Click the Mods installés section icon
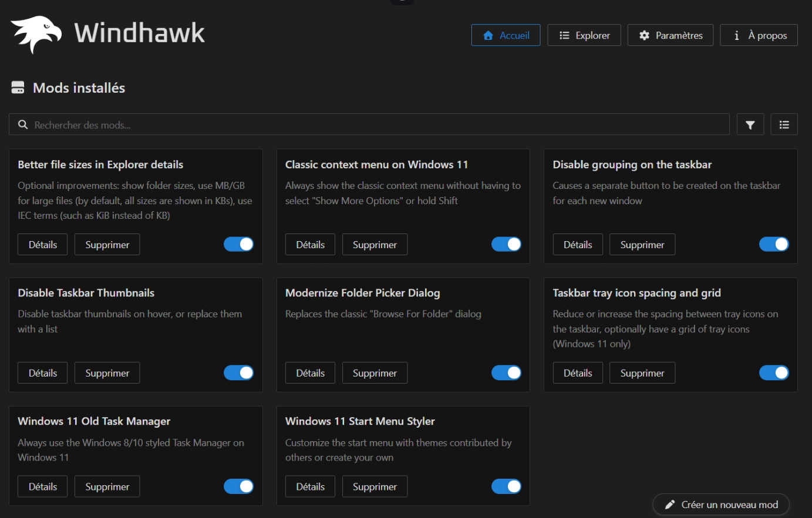Image resolution: width=812 pixels, height=518 pixels. pos(18,88)
